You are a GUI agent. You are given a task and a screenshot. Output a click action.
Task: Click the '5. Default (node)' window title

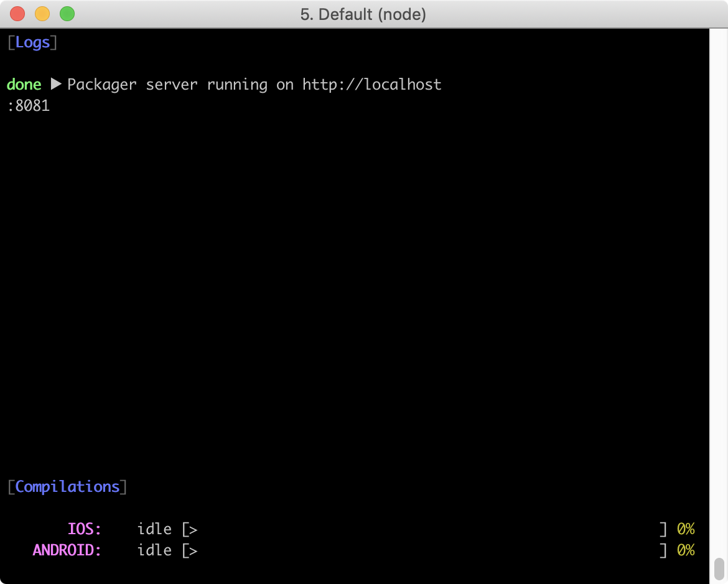pos(364,14)
